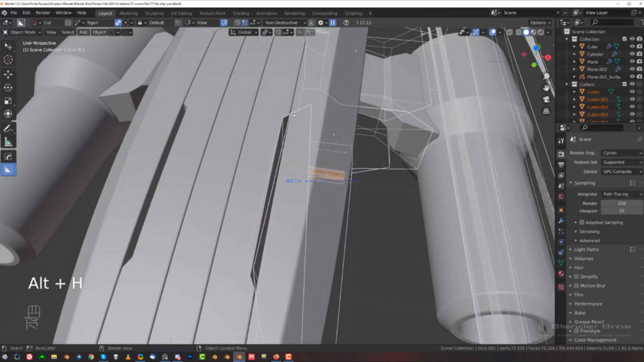
Task: Enable the Adaptive Sampling checkbox
Action: coord(582,222)
